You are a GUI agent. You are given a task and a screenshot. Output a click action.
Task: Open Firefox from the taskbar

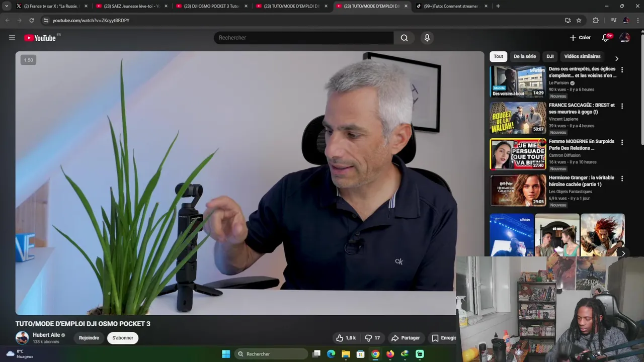[x=390, y=354]
